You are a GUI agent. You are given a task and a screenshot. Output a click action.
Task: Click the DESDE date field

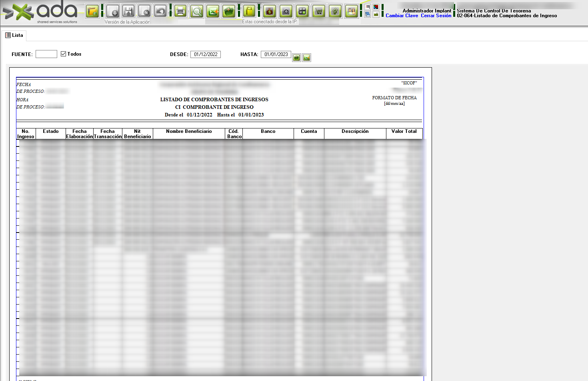coord(206,54)
